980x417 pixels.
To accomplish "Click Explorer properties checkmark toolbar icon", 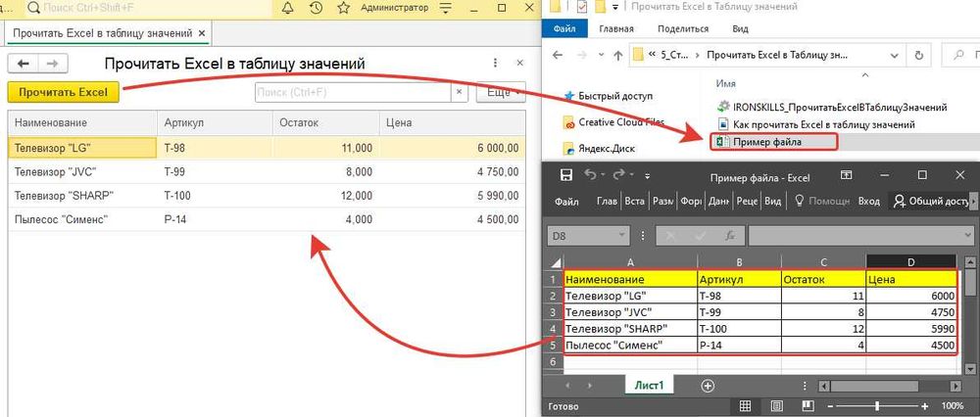I will click(x=582, y=8).
